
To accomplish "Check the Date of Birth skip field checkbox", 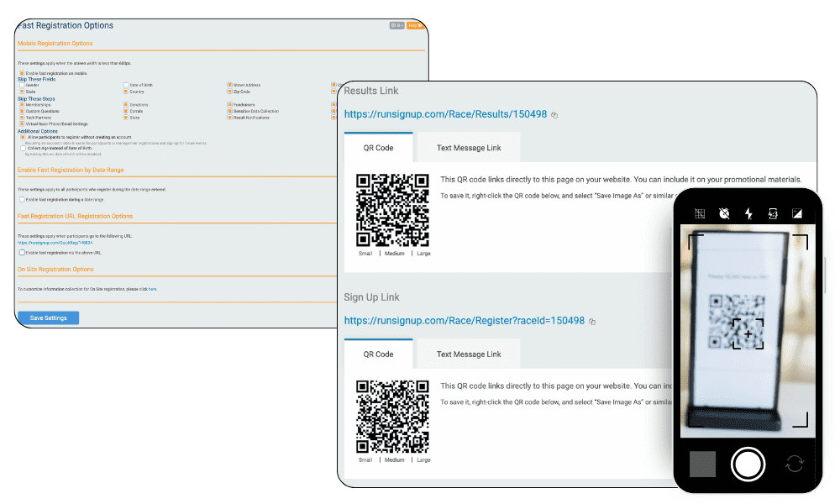I will point(126,85).
